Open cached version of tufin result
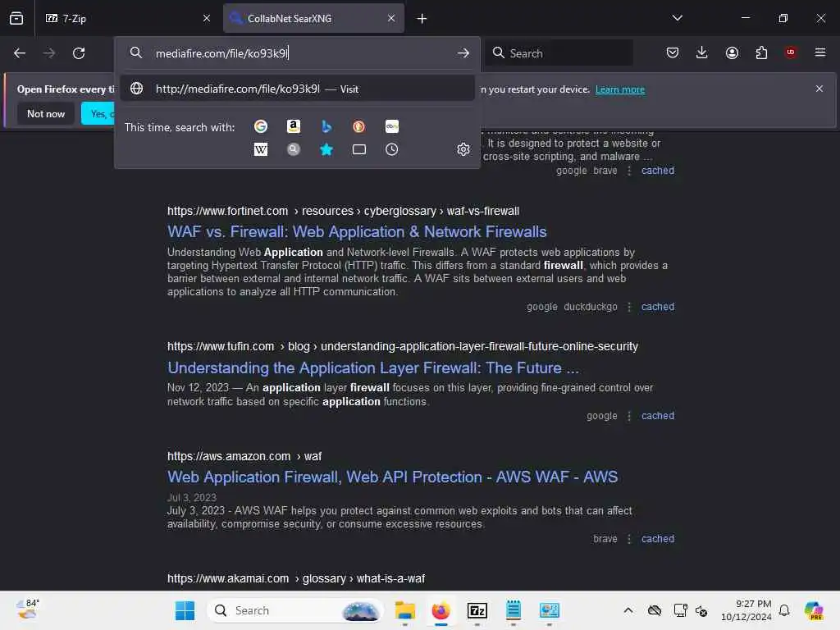Image resolution: width=840 pixels, height=630 pixels. pyautogui.click(x=658, y=416)
